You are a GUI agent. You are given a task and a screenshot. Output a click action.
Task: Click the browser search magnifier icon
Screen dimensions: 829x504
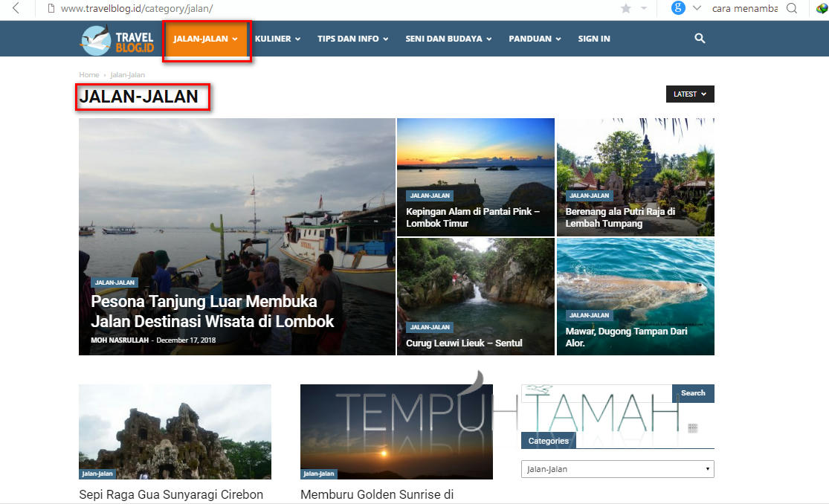click(792, 9)
